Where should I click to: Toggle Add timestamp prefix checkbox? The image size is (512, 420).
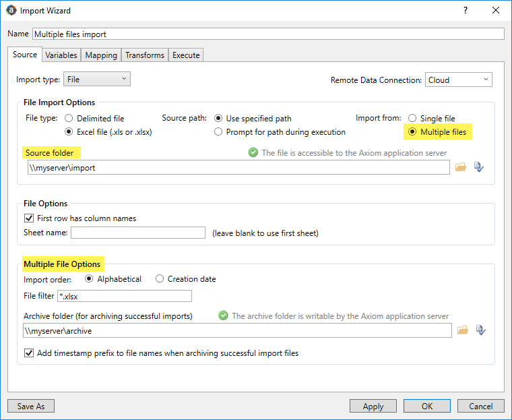coord(29,353)
